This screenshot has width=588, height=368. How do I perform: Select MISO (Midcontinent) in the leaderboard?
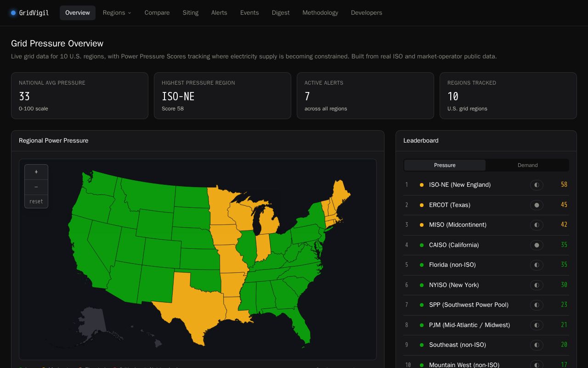(x=486, y=225)
